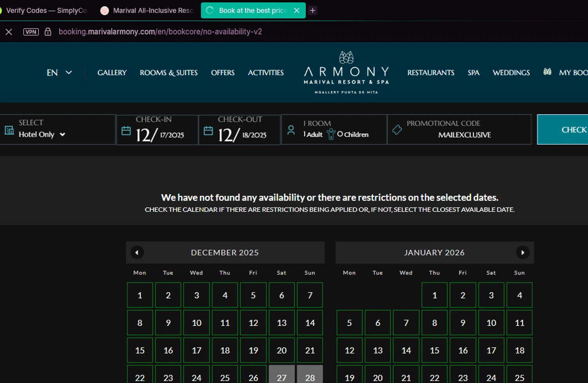The image size is (588, 383).
Task: Click the Check-out date field 12/18/2025
Action: point(240,130)
